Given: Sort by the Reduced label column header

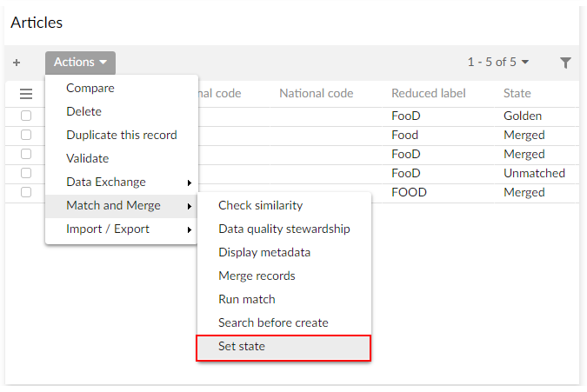Looking at the screenshot, I should [429, 94].
